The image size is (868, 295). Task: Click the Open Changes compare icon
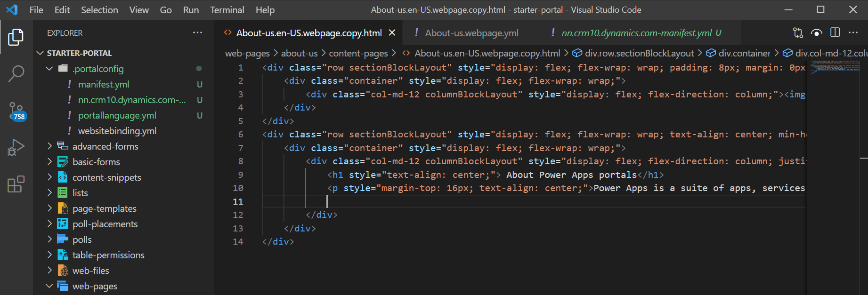(x=798, y=33)
